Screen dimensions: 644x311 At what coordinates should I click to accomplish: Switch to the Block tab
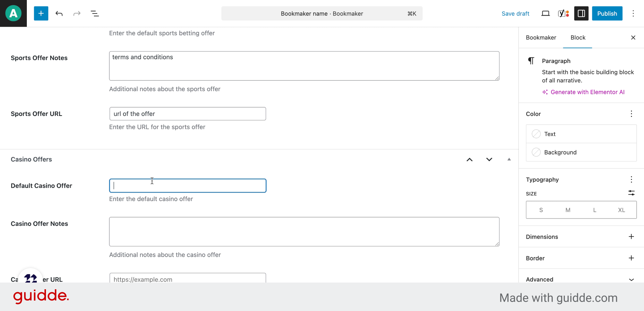pos(578,38)
